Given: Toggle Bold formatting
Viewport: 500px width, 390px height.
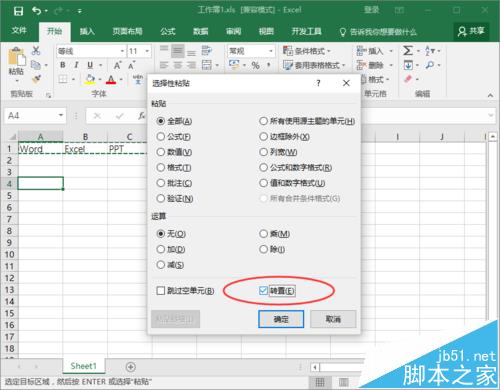Looking at the screenshot, I should coord(63,65).
